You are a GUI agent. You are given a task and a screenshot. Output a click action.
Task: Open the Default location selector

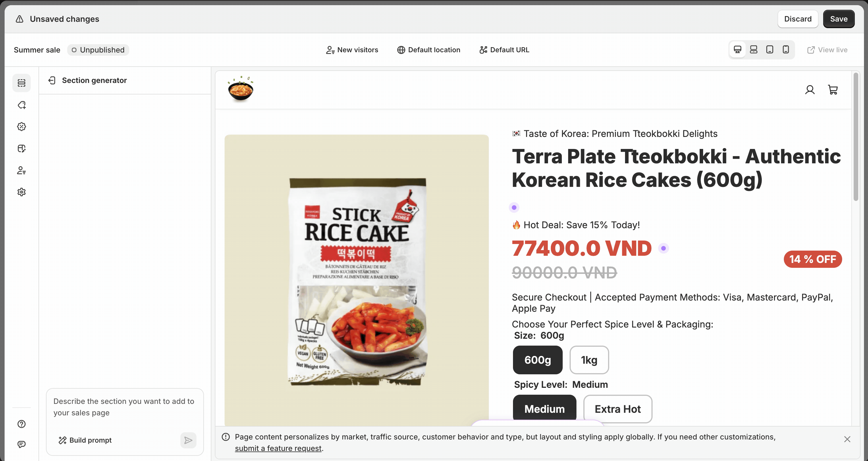click(428, 50)
